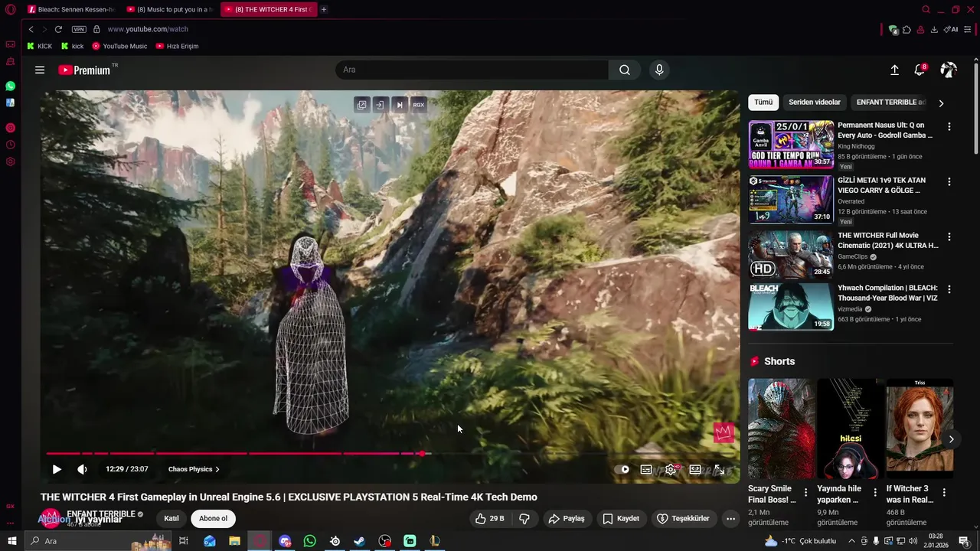Open options menu for Yhwach Compilation
Screen dimensions: 980x551
[x=949, y=290]
